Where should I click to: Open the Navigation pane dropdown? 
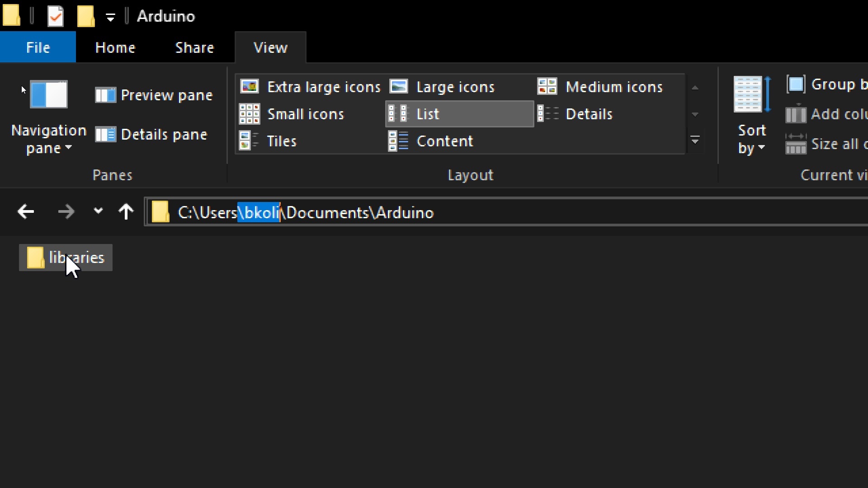pyautogui.click(x=48, y=139)
